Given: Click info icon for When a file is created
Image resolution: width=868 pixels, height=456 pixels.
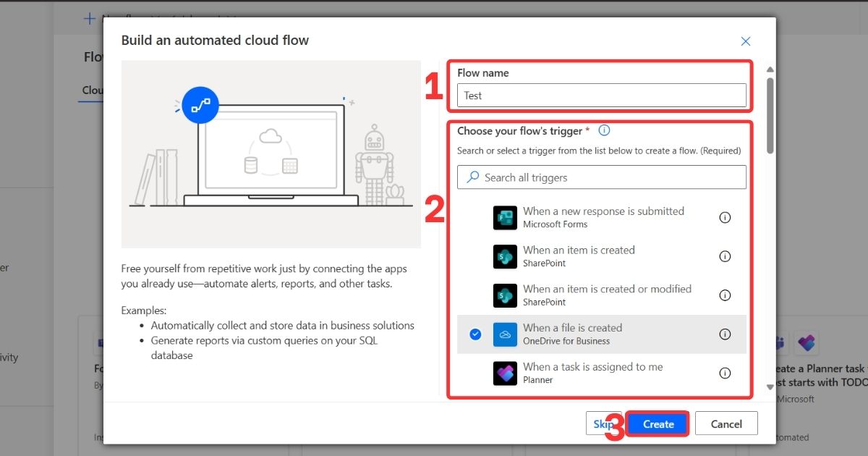Looking at the screenshot, I should click(725, 334).
